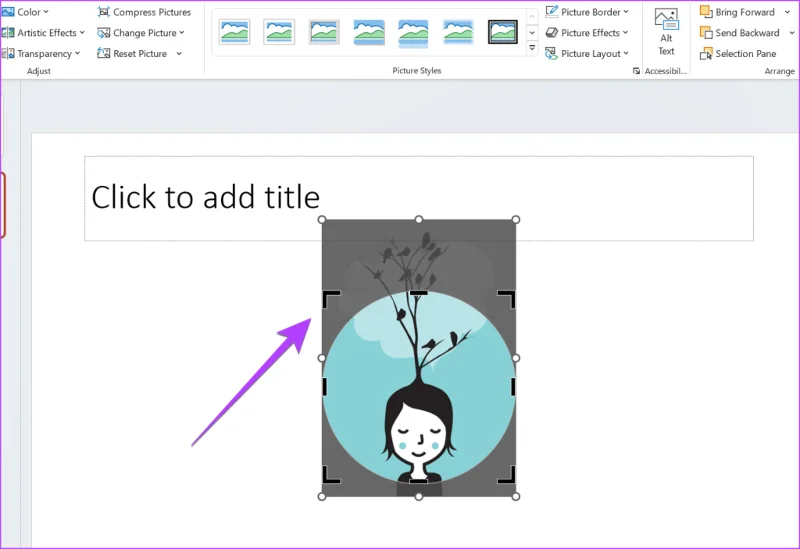Click the left side crop handle

coord(325,387)
